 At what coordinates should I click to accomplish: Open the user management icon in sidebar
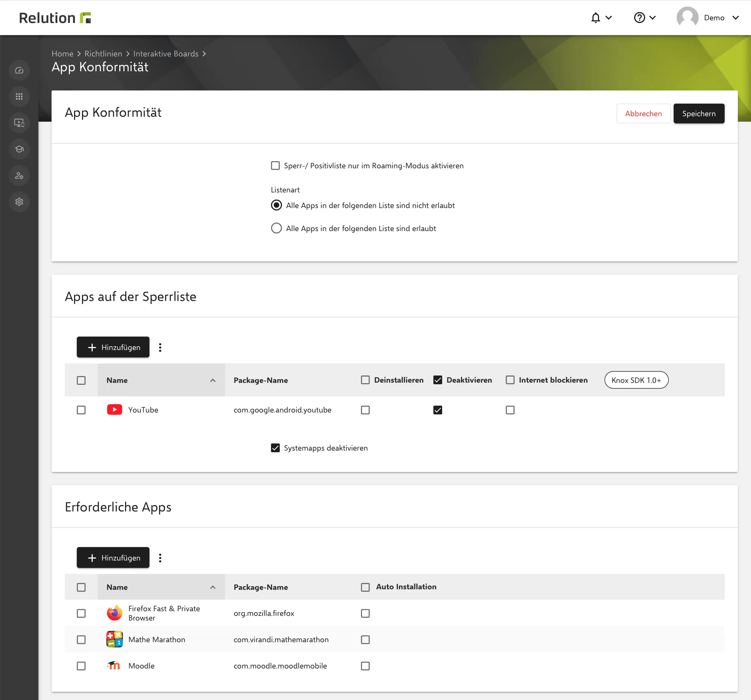coord(19,176)
